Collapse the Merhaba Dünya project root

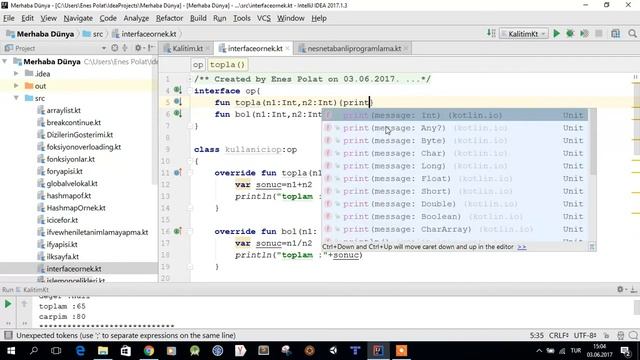coord(5,62)
